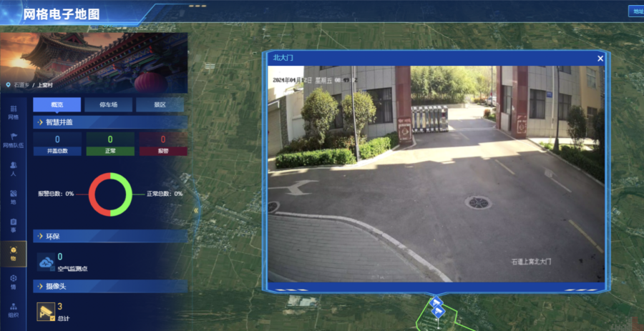
Task: Close the 北大门 camera video popup
Action: click(600, 58)
